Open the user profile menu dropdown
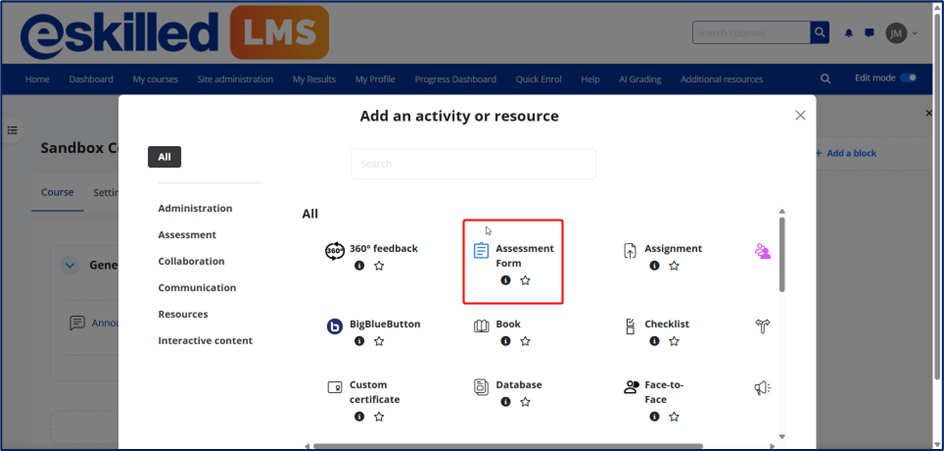The width and height of the screenshot is (944, 451). (x=901, y=33)
